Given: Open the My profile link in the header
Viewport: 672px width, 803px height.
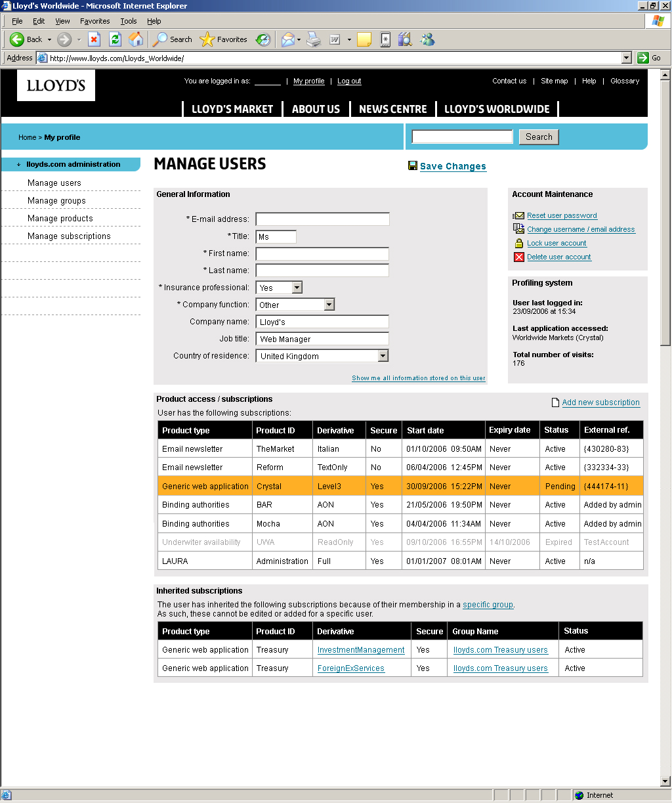Looking at the screenshot, I should tap(309, 81).
